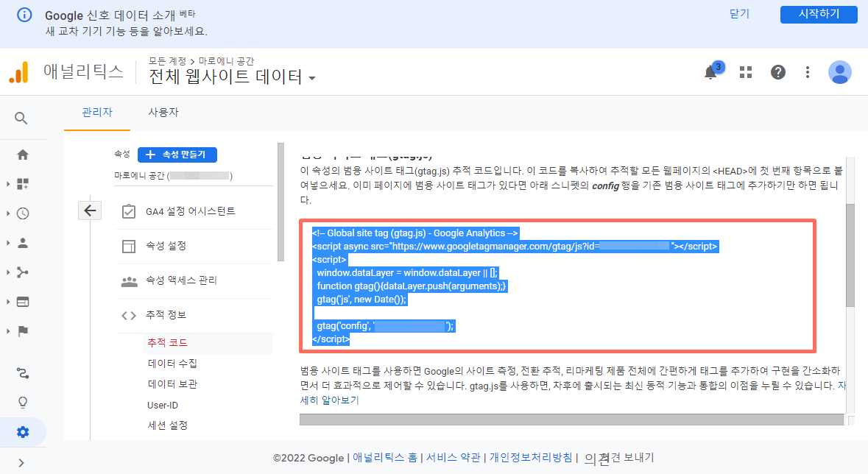The image size is (868, 474).
Task: Open the notifications bell icon
Action: (710, 73)
